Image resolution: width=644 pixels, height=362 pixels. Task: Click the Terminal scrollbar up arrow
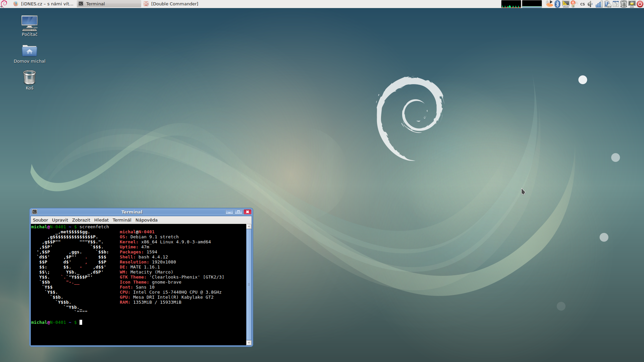[x=249, y=227]
